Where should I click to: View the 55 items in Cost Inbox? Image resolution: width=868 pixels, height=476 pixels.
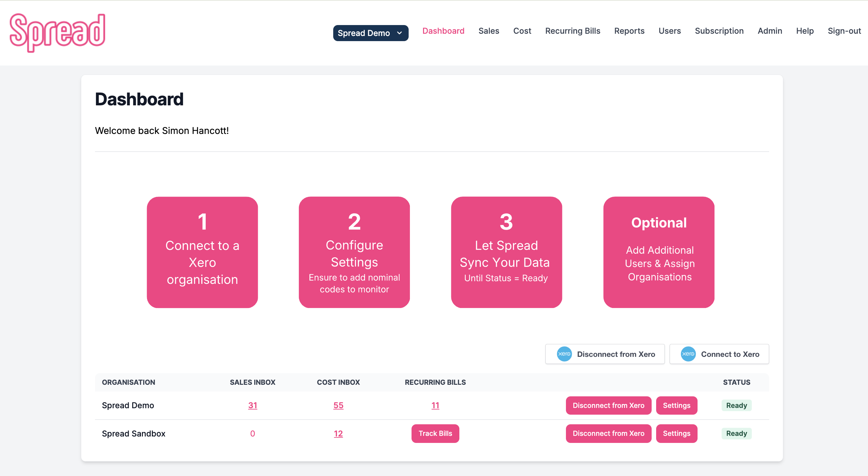pyautogui.click(x=338, y=406)
